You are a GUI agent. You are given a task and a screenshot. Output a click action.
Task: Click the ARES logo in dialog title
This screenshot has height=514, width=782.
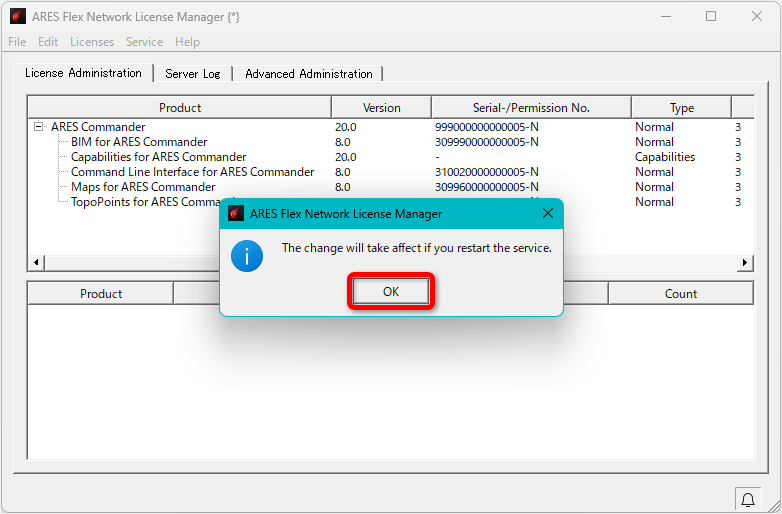coord(235,213)
